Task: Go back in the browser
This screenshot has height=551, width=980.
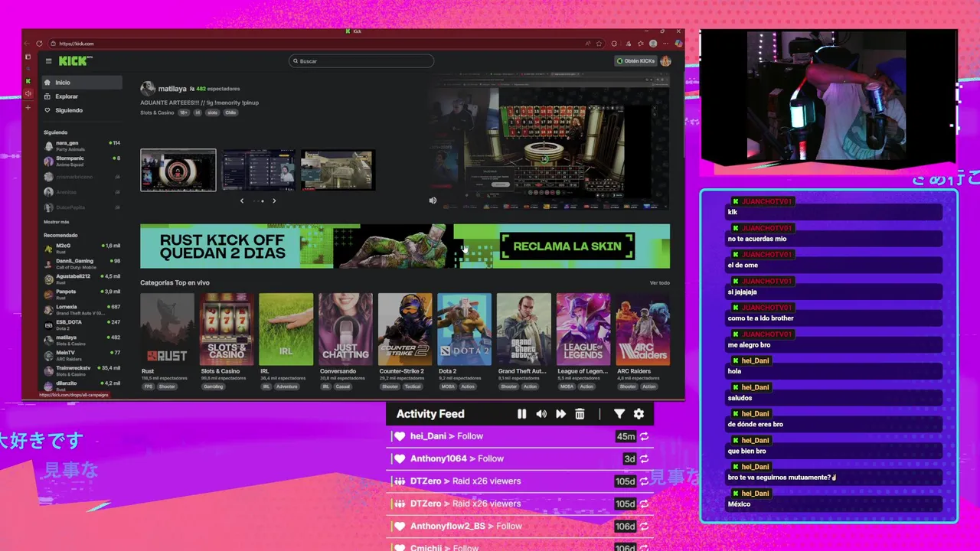Action: (x=28, y=44)
